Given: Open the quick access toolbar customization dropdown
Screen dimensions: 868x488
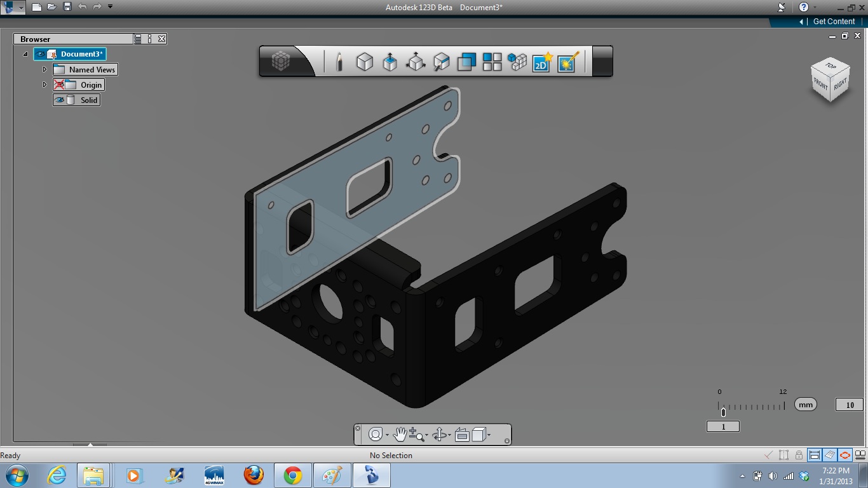Looking at the screenshot, I should pyautogui.click(x=111, y=7).
